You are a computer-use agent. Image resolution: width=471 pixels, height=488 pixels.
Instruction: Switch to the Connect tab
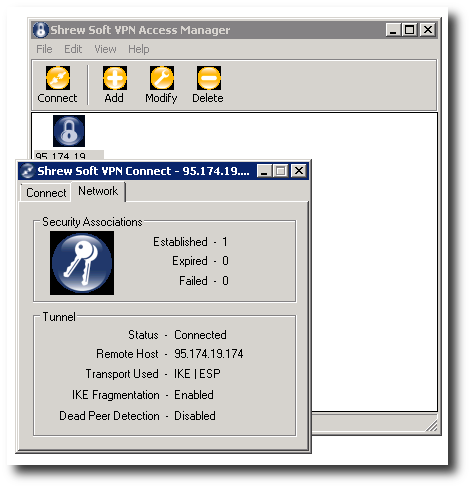coord(46,193)
